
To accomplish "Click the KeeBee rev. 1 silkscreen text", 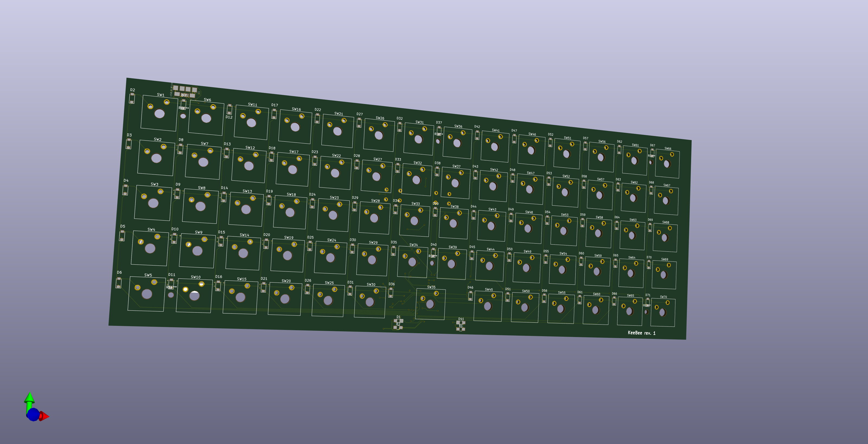I will click(641, 333).
